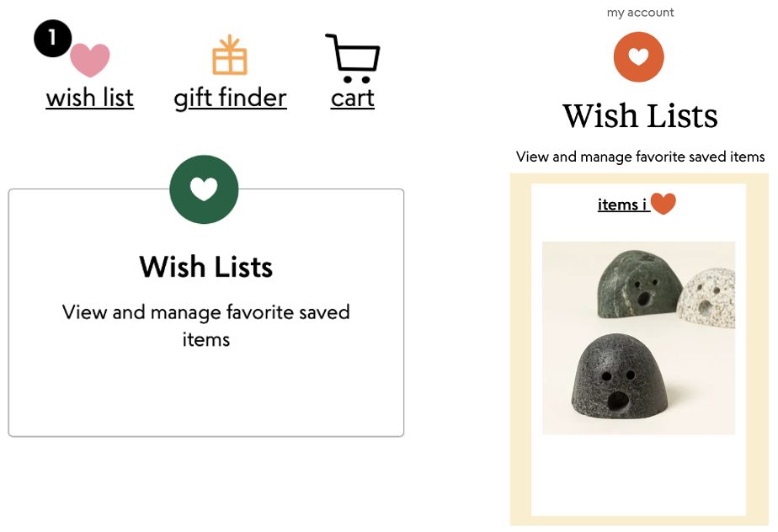The height and width of the screenshot is (532, 778).
Task: Click the notification badge showing 1
Action: point(52,38)
